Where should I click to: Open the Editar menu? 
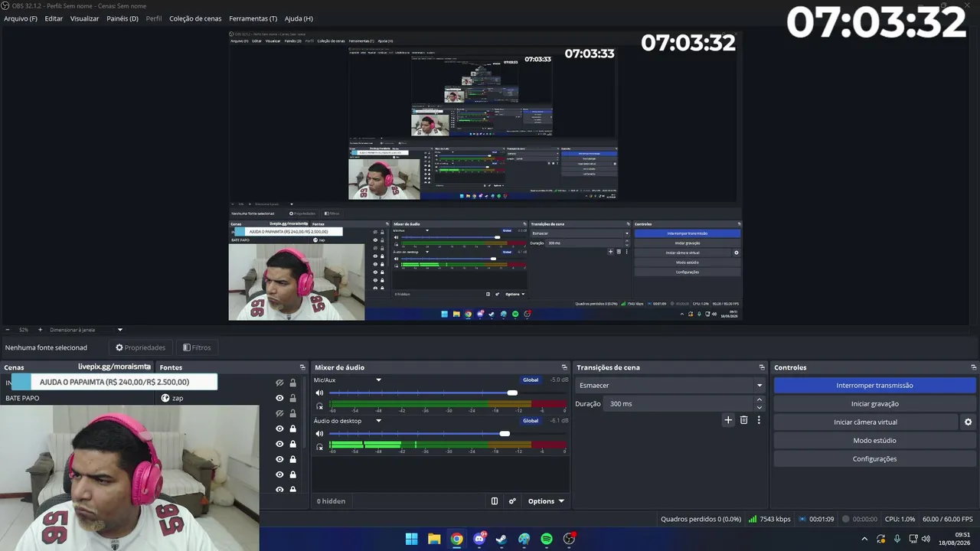(54, 18)
